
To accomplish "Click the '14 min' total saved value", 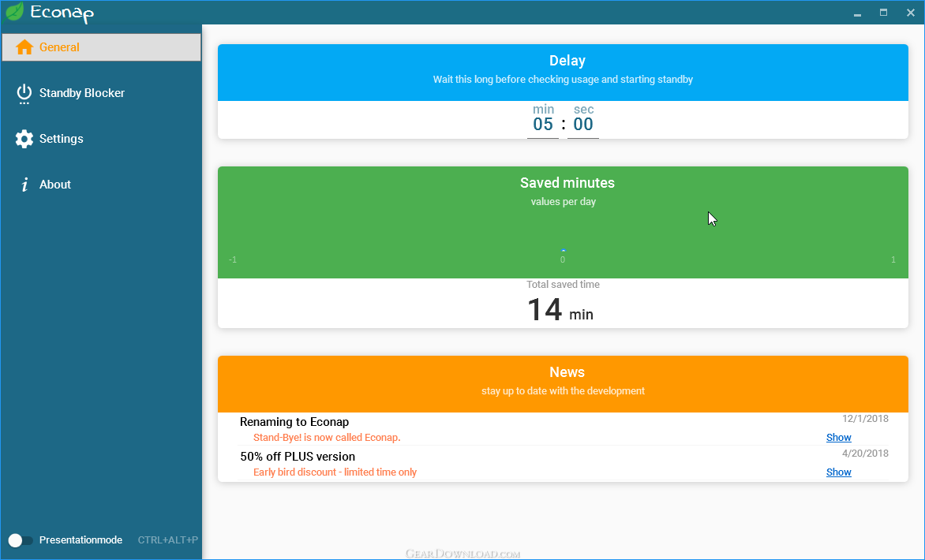I will click(x=560, y=310).
